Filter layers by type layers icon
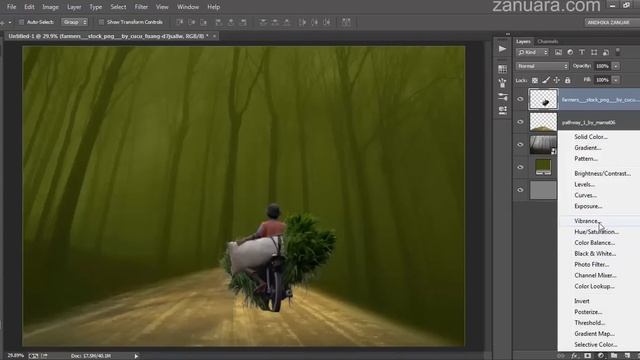The height and width of the screenshot is (360, 640). click(x=582, y=52)
